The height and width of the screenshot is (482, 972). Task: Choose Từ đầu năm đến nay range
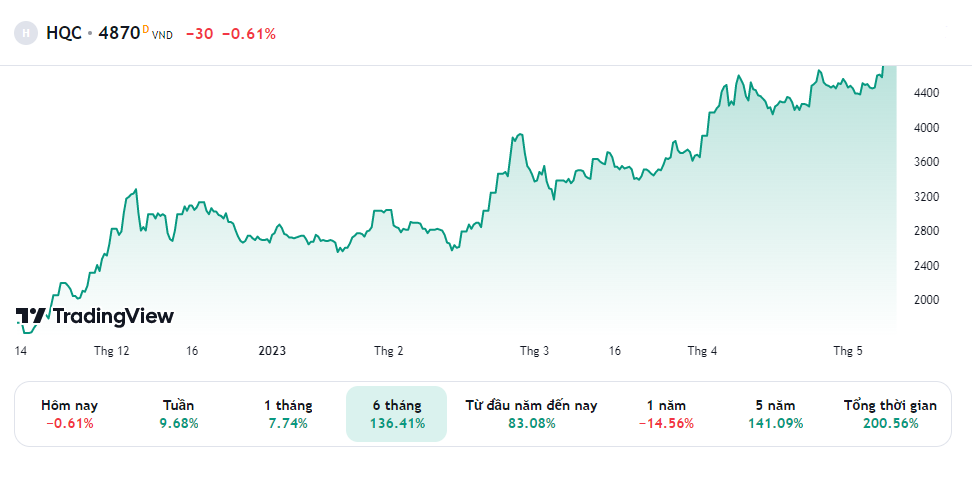click(531, 414)
